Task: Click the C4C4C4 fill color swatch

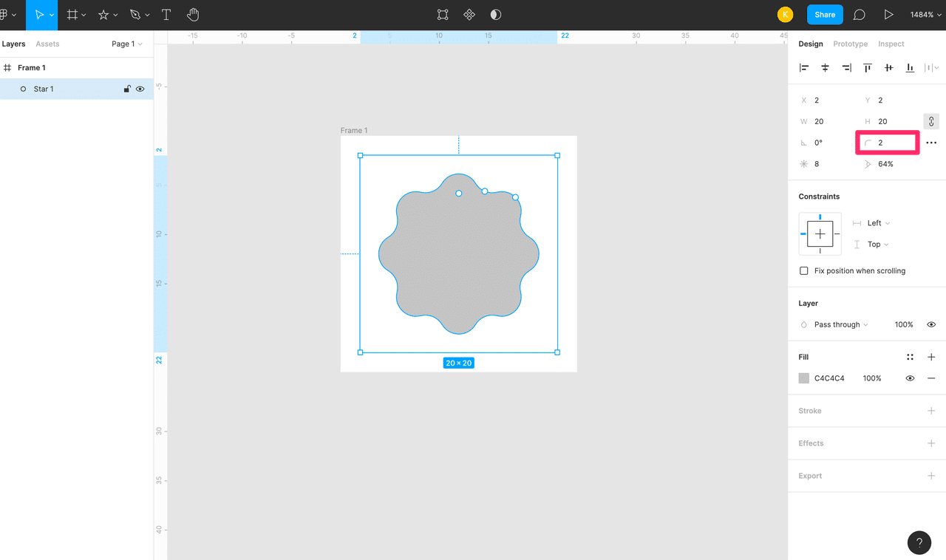Action: click(804, 378)
